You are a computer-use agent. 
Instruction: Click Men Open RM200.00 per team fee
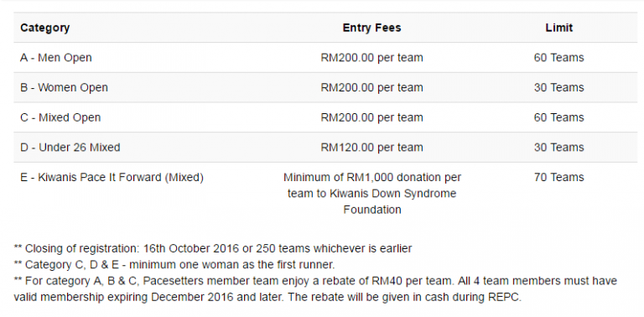(371, 58)
